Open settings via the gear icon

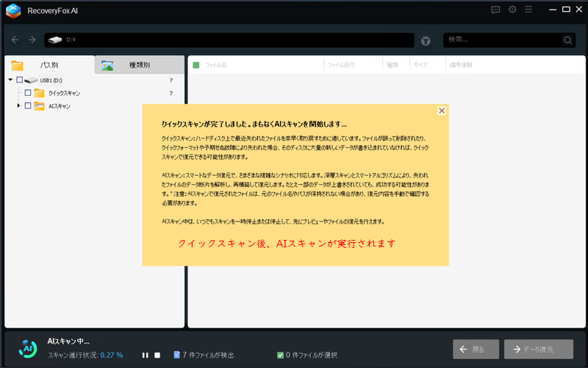(512, 10)
